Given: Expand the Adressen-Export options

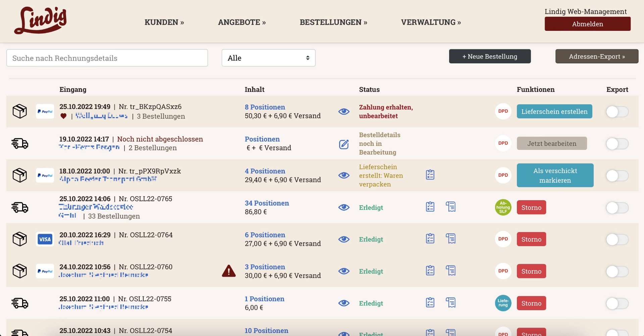Looking at the screenshot, I should (x=597, y=56).
